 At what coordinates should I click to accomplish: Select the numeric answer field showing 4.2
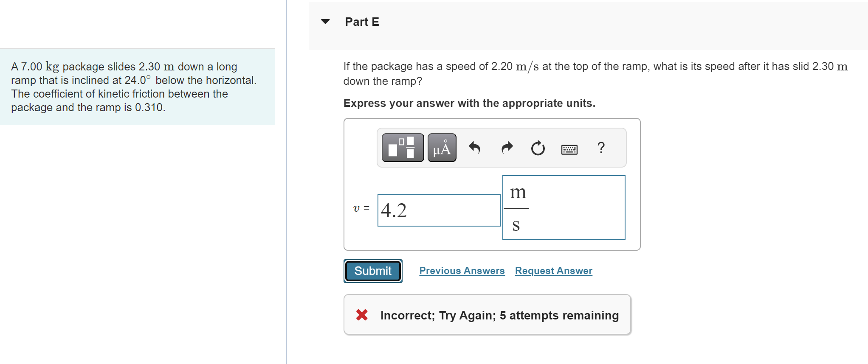(438, 210)
